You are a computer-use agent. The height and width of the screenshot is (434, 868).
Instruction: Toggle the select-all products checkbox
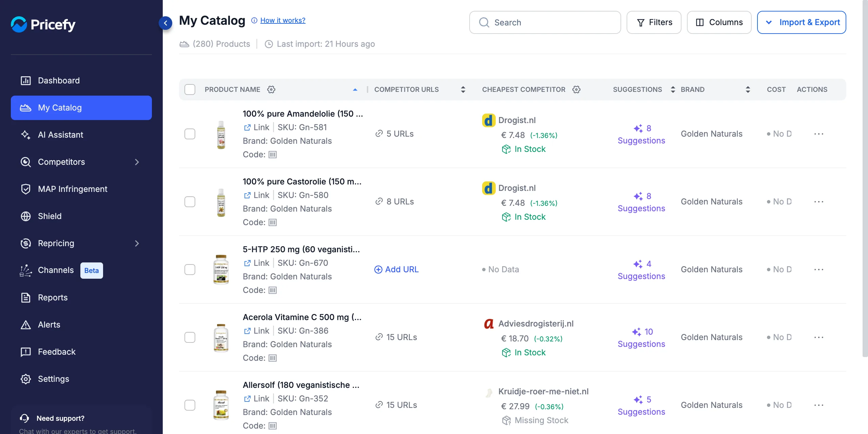tap(190, 90)
